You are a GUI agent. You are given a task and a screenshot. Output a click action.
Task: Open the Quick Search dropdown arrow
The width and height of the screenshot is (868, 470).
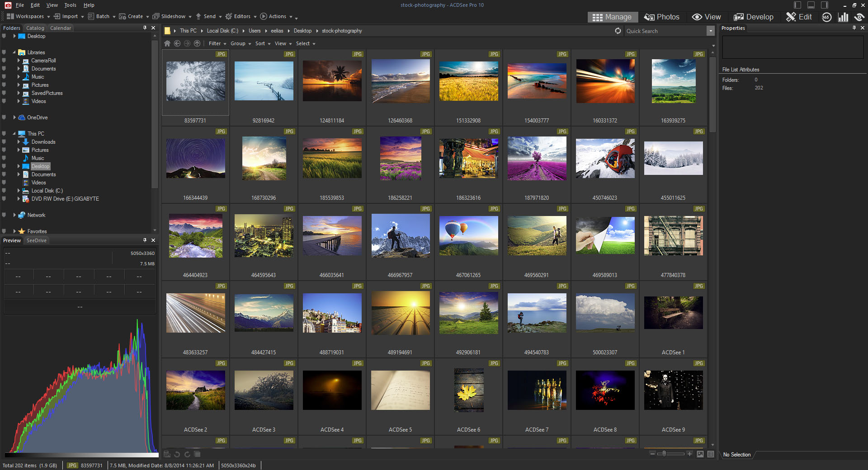point(710,31)
